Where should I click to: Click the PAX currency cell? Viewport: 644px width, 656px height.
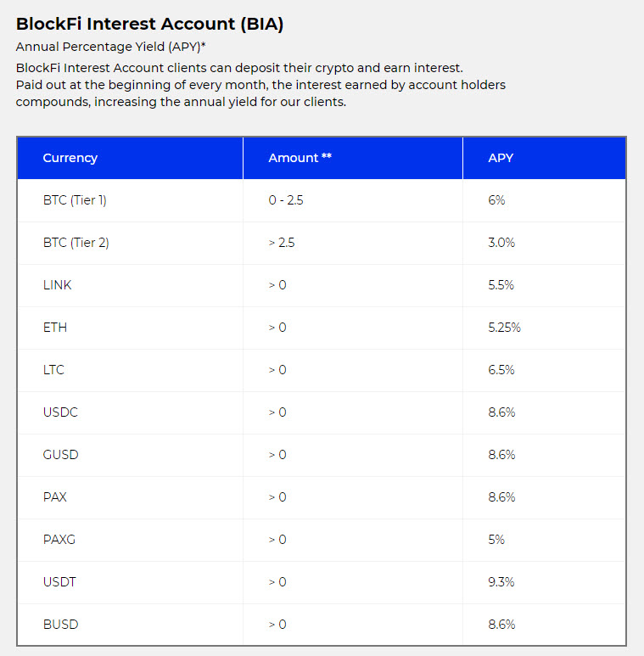click(x=54, y=497)
